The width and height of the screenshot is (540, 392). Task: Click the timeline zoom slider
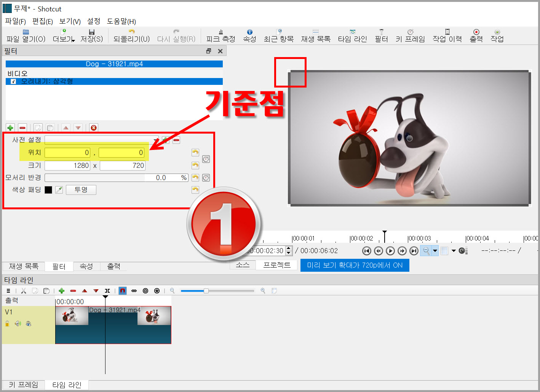click(x=217, y=291)
